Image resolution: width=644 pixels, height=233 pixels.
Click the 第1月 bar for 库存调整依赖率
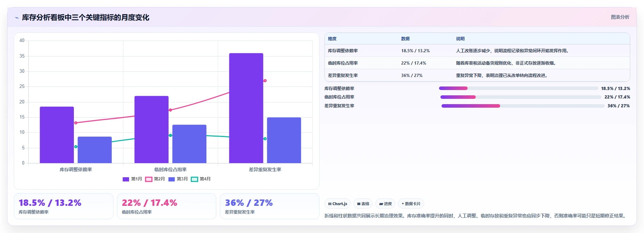pyautogui.click(x=57, y=135)
